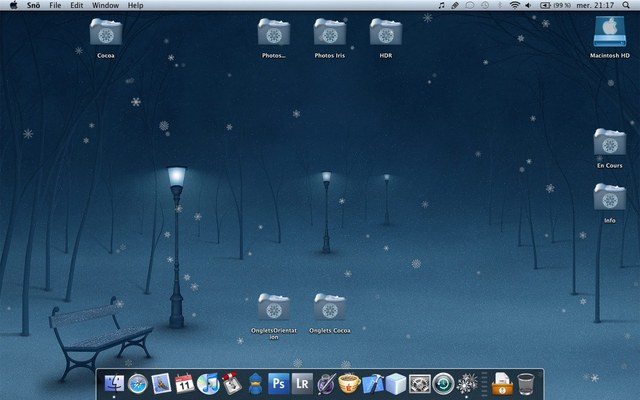Viewport: 640px width, 400px height.
Task: Click the clock reading mer. 21:17
Action: click(595, 5)
